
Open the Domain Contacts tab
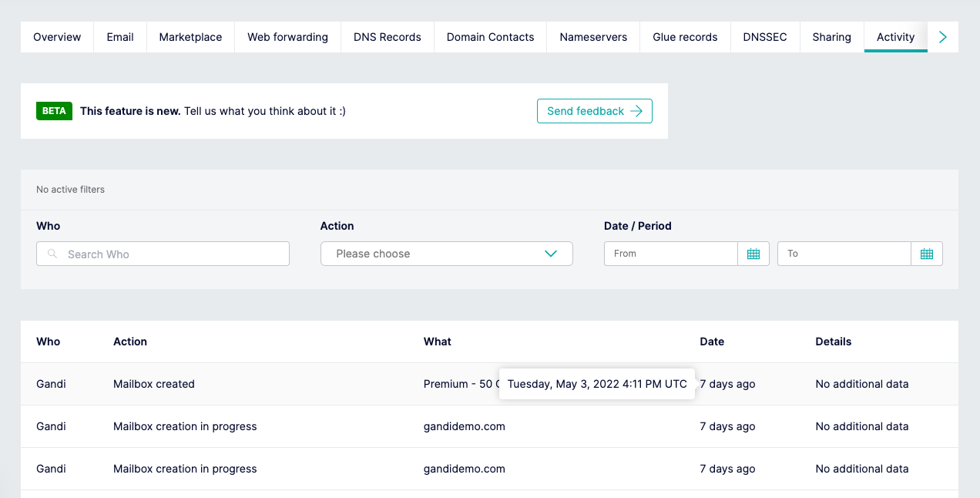pos(490,37)
